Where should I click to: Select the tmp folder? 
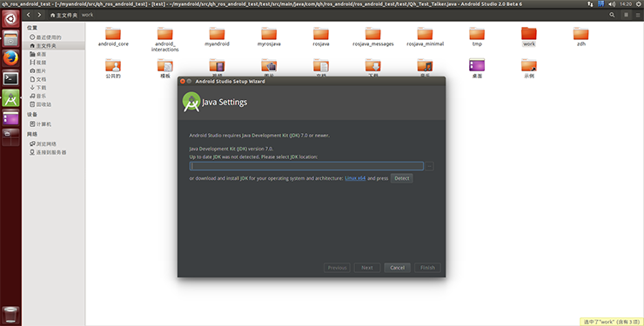pos(477,37)
